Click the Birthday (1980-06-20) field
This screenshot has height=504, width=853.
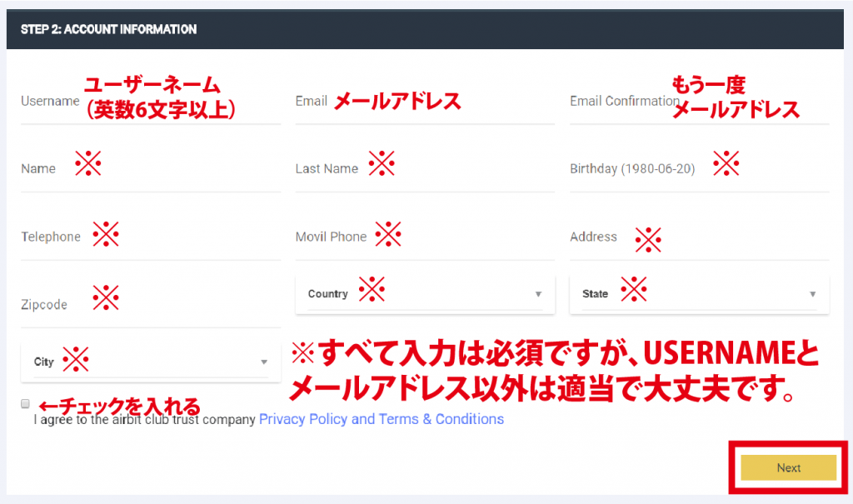(700, 169)
